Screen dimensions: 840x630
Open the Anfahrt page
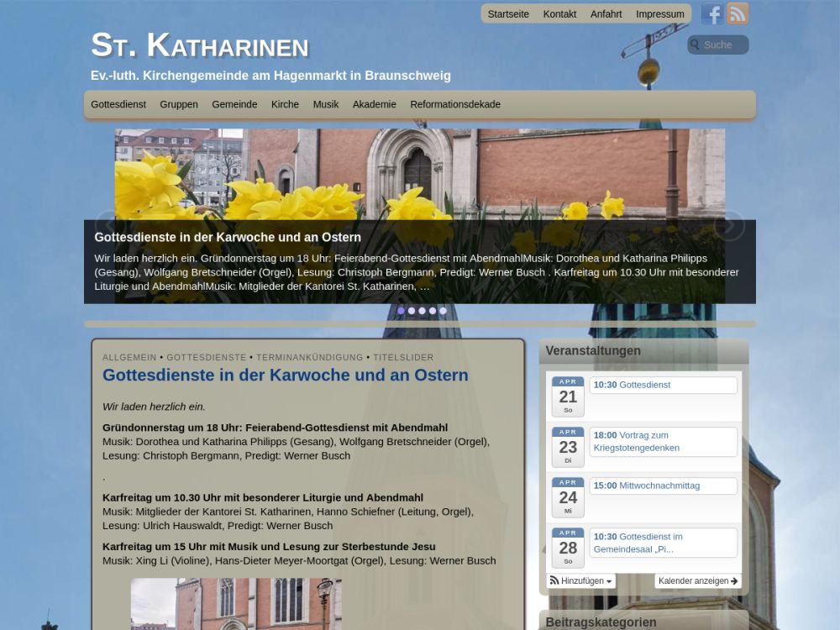[x=606, y=14]
